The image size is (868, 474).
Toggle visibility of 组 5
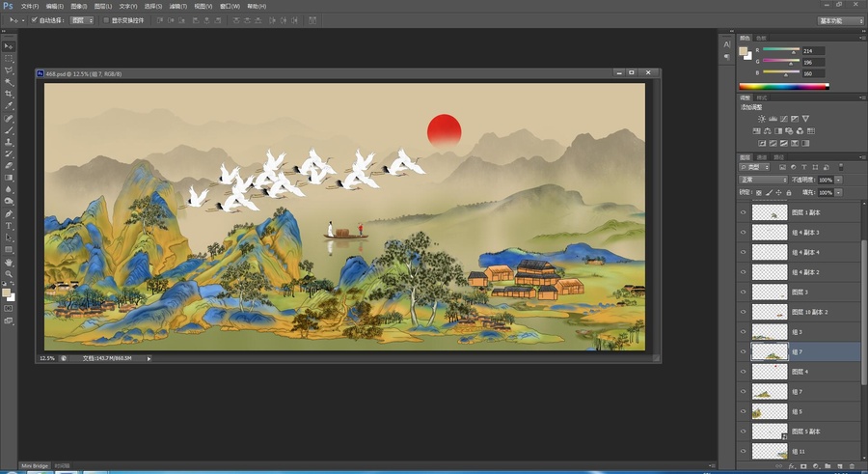tap(744, 411)
